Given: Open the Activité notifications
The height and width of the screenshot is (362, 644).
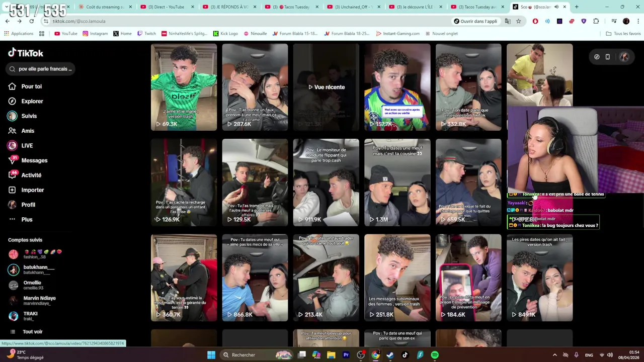Looking at the screenshot, I should [x=25, y=175].
